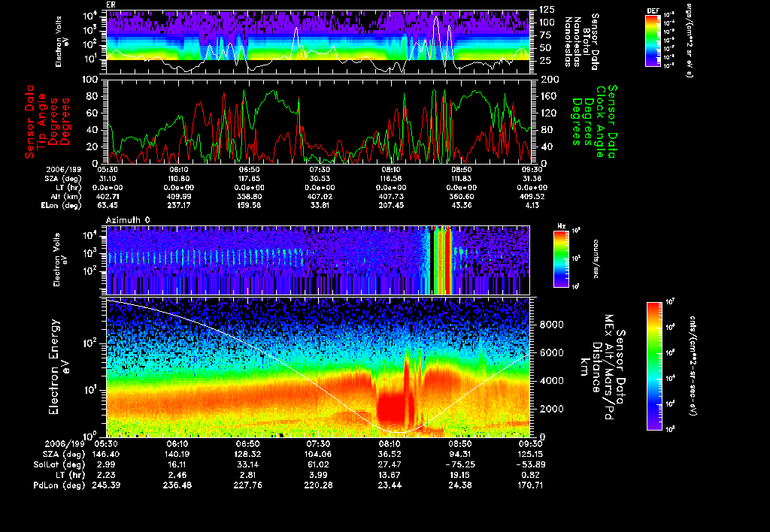Click SZA value 117.85

point(248,179)
